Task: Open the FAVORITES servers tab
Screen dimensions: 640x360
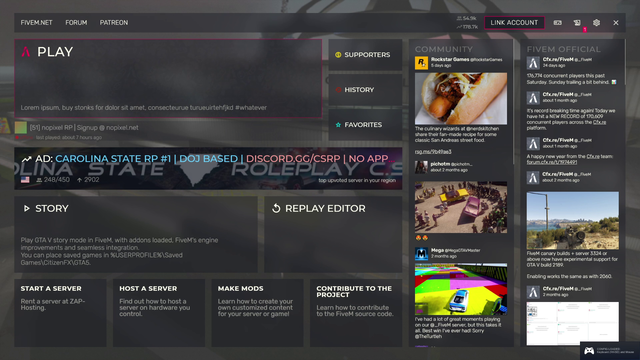Action: click(x=365, y=125)
